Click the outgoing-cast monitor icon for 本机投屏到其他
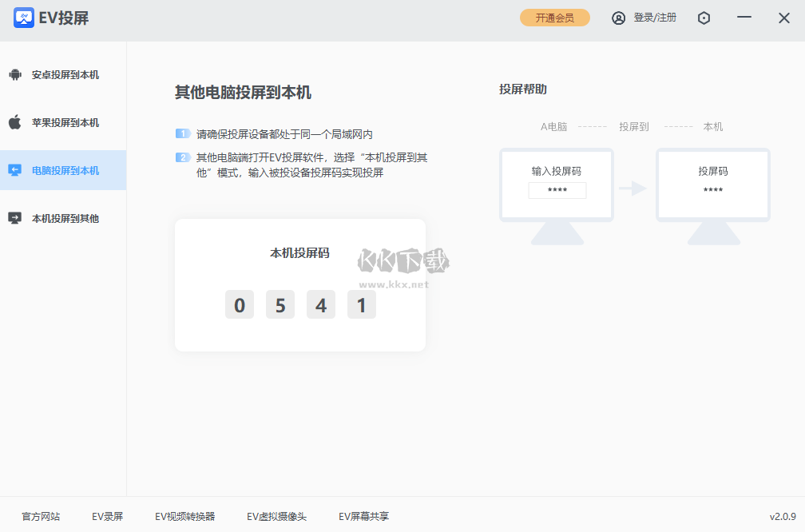 pyautogui.click(x=18, y=218)
